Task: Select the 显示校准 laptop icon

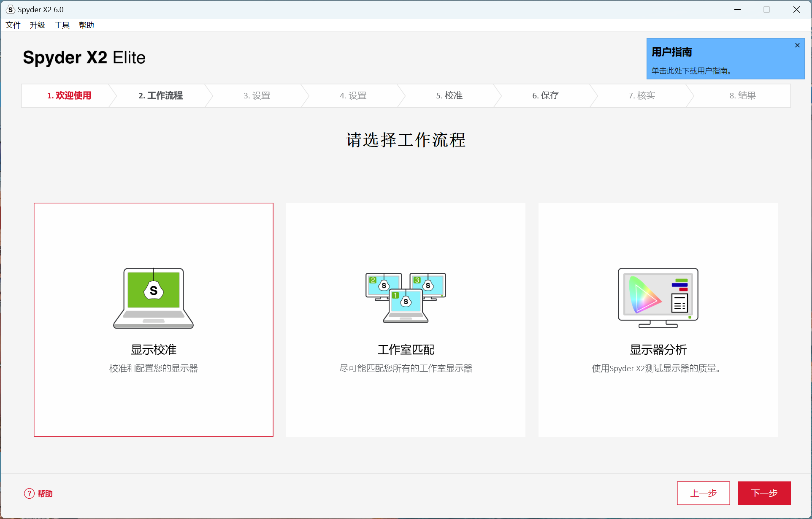Action: [154, 298]
